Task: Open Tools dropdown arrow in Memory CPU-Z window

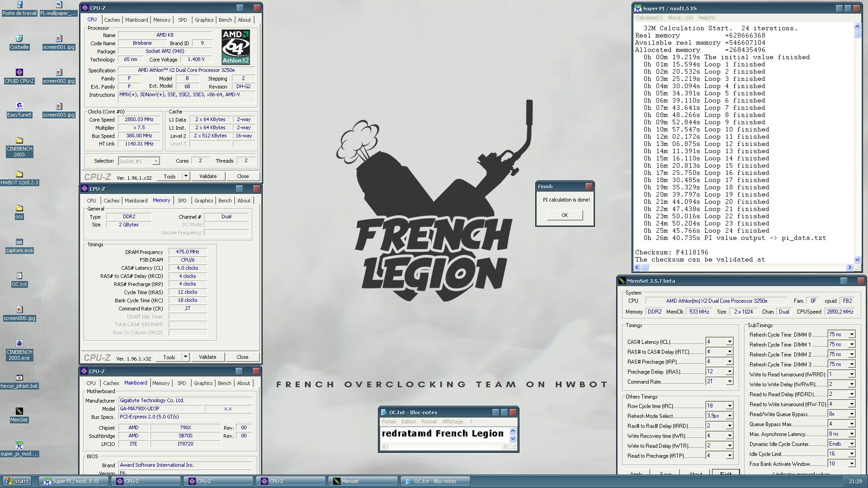Action: (185, 357)
